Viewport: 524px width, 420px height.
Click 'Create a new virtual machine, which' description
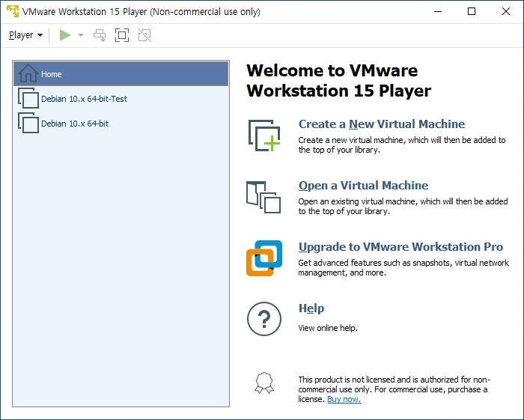(x=402, y=144)
